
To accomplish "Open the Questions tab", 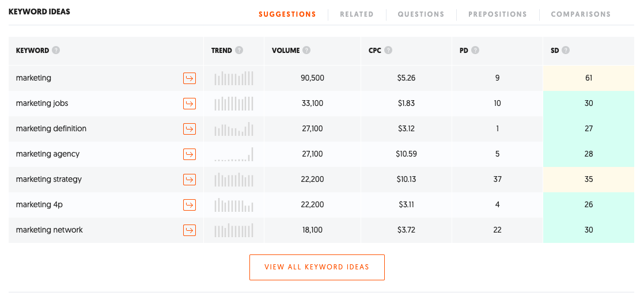I will pos(421,14).
